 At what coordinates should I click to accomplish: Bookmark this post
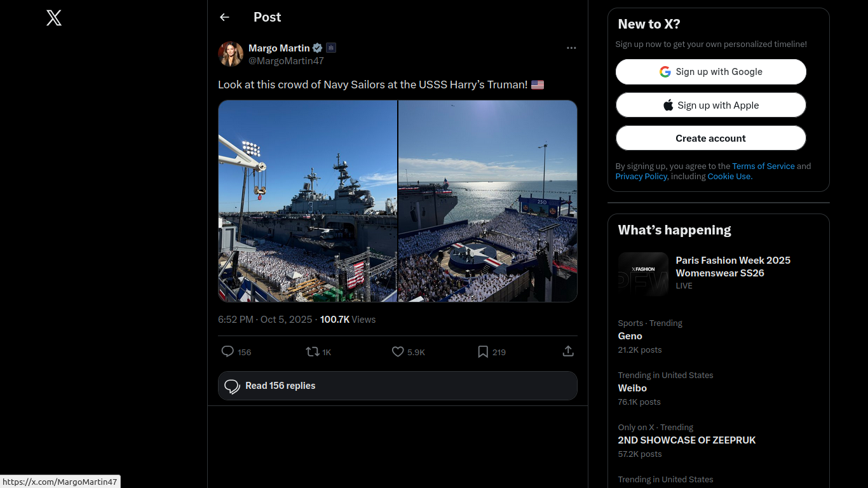coord(483,351)
